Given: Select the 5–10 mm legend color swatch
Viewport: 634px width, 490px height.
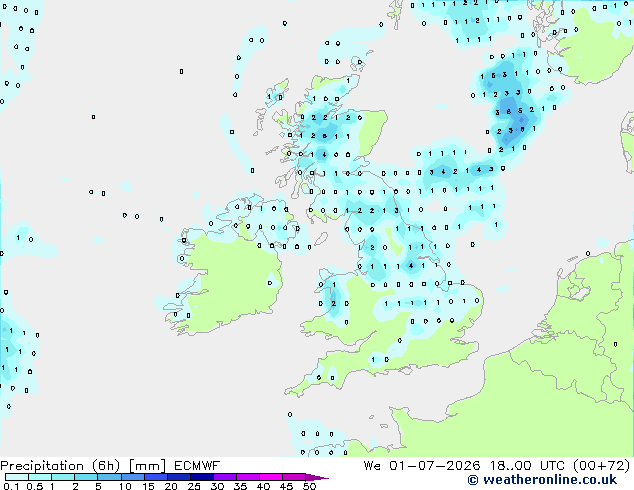Looking at the screenshot, I should (109, 477).
